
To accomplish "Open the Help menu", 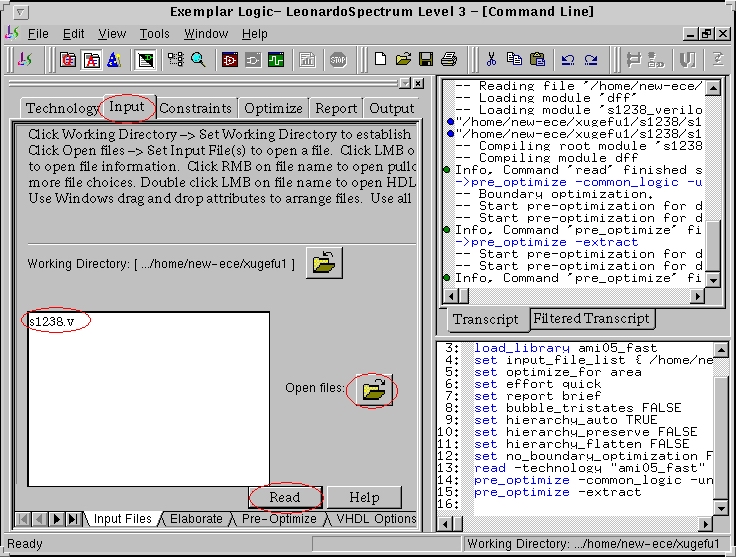I will click(255, 34).
